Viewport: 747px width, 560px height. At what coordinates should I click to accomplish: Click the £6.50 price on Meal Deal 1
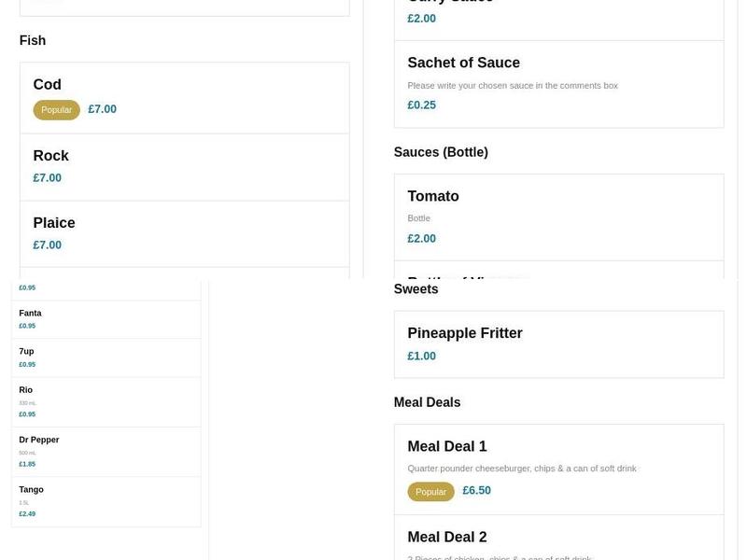coord(476,491)
